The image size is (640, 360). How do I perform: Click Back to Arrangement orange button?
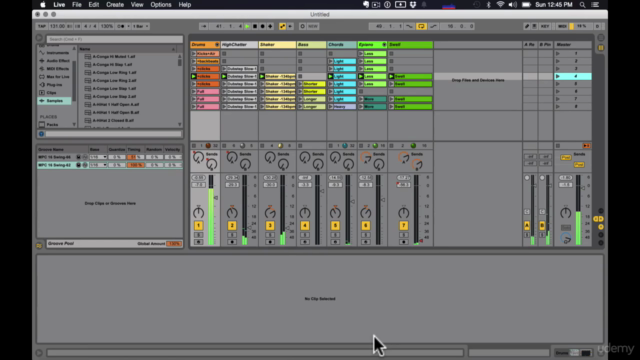587,146
